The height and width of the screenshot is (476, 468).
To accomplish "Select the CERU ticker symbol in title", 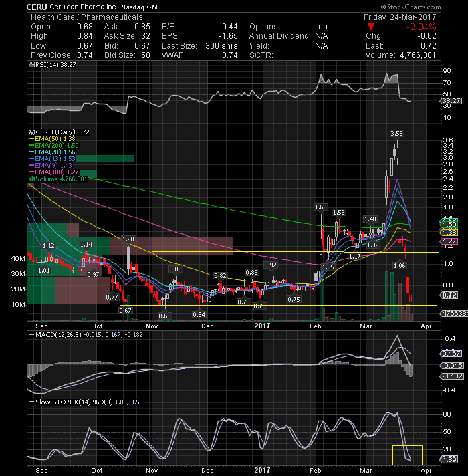I will click(x=37, y=7).
